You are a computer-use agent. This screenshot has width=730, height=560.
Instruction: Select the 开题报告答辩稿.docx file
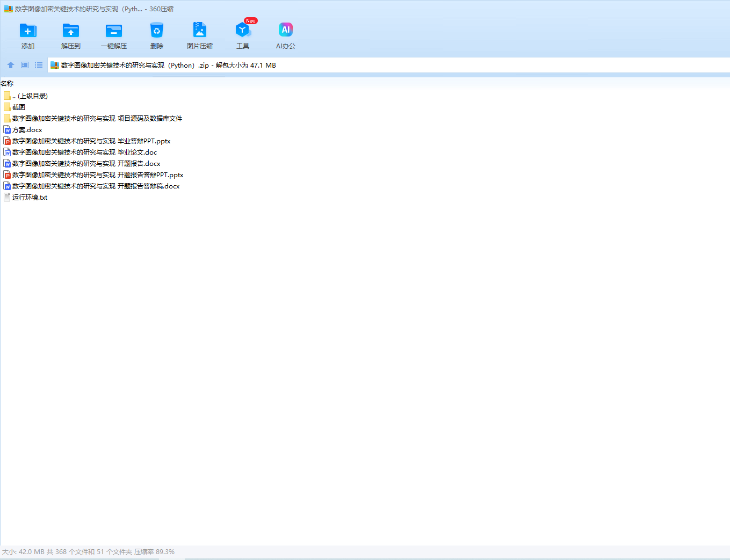point(91,186)
